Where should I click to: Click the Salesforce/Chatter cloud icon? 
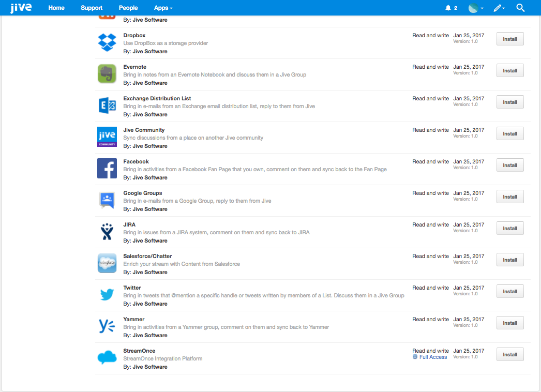point(107,263)
